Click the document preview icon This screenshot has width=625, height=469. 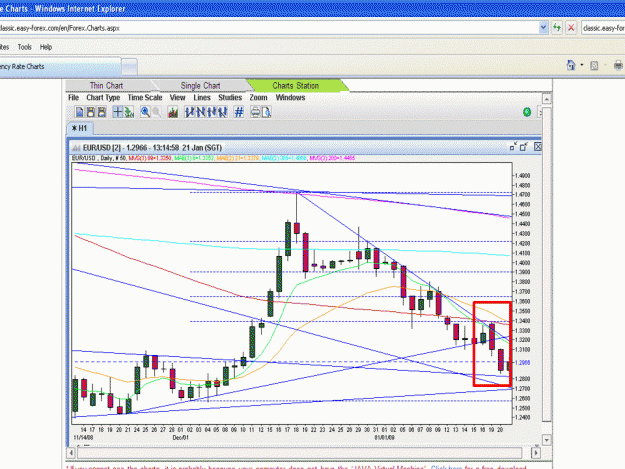pos(266,112)
